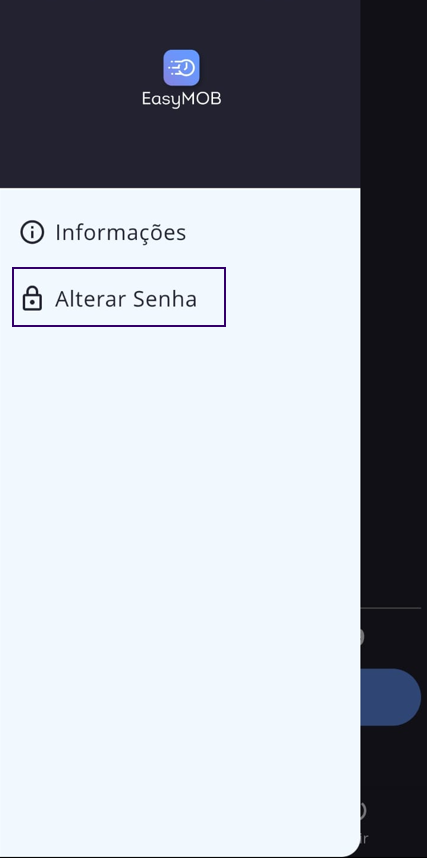This screenshot has width=427, height=858.
Task: Click the EasyMOB title text under logo
Action: [x=181, y=99]
